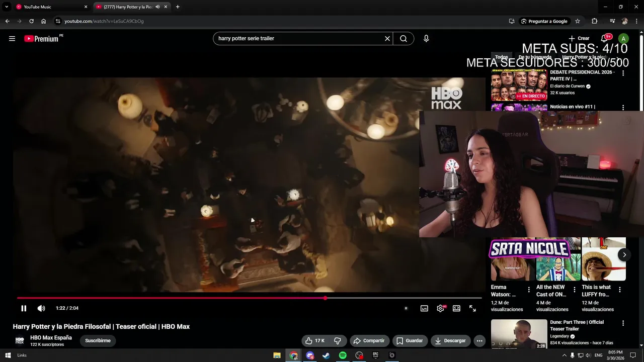Image resolution: width=644 pixels, height=362 pixels.
Task: Open options for the Dune: Part Three video
Action: pyautogui.click(x=623, y=323)
